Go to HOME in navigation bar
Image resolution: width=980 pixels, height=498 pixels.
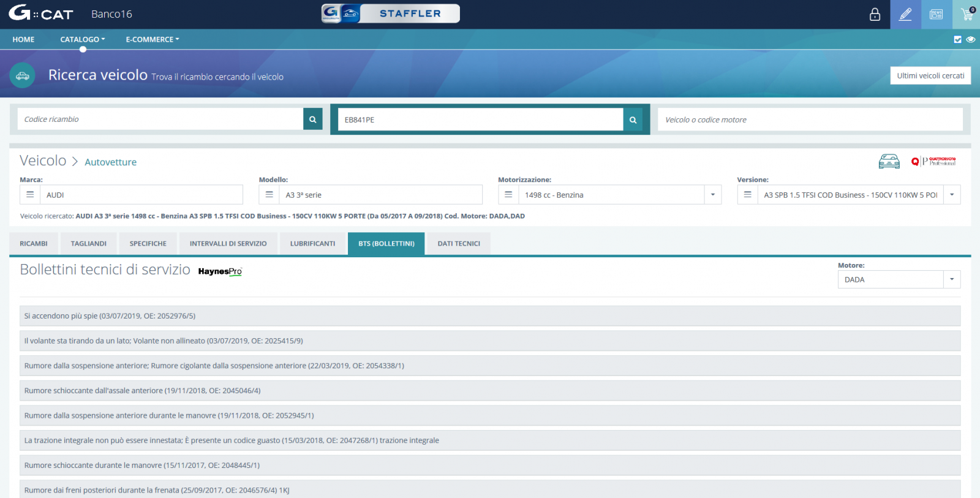point(23,39)
